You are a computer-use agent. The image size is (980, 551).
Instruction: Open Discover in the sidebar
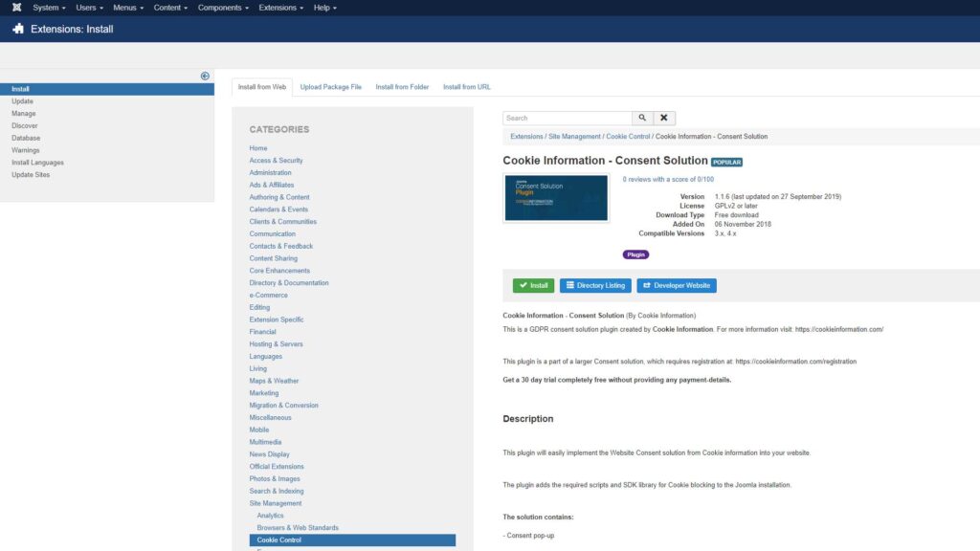(24, 125)
